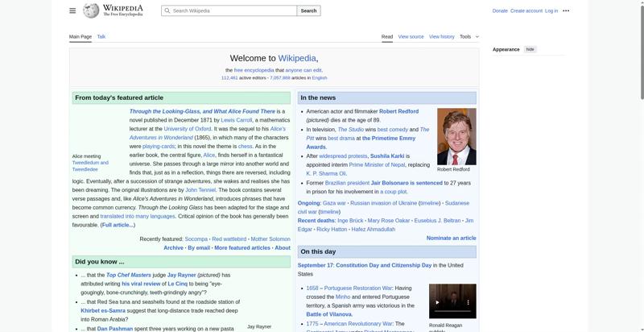Click the Log in link
This screenshot has width=644, height=332.
551,10
